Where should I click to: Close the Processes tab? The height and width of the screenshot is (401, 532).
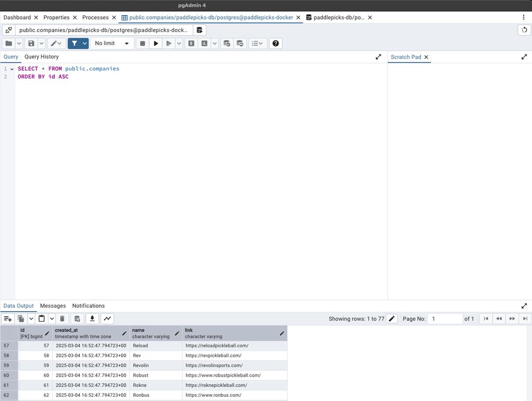tap(114, 18)
